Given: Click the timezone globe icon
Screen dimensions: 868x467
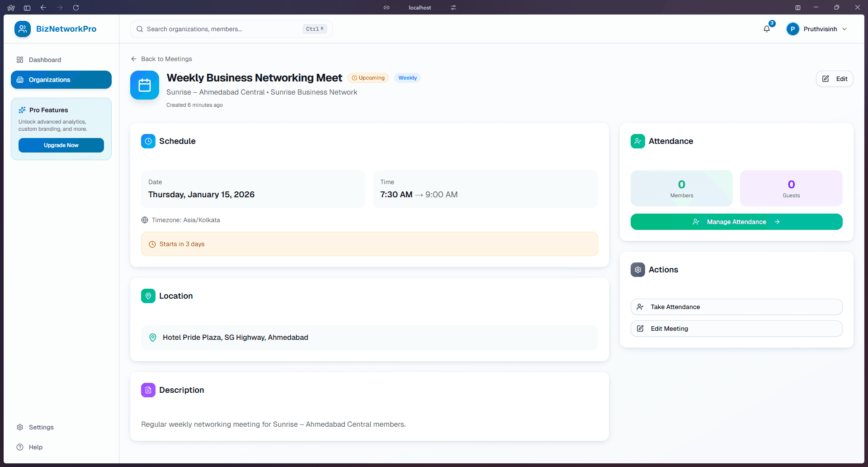Looking at the screenshot, I should [144, 220].
